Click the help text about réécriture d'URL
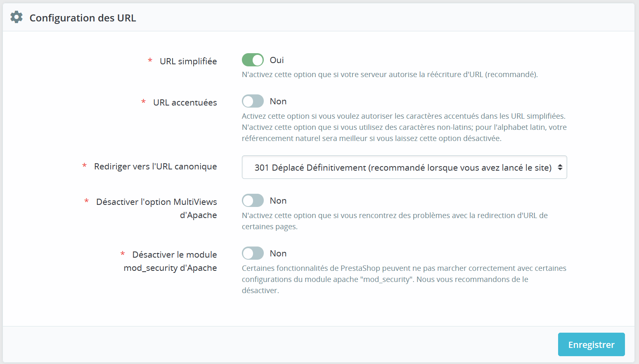The width and height of the screenshot is (639, 364). tap(390, 74)
